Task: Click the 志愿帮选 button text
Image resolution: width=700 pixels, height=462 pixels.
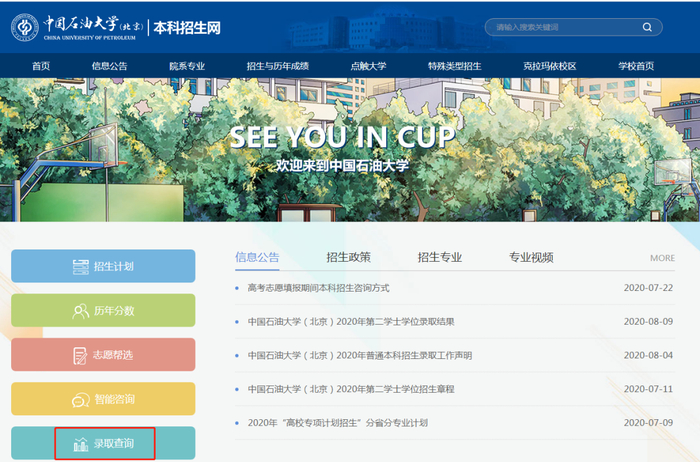Action: (x=113, y=355)
